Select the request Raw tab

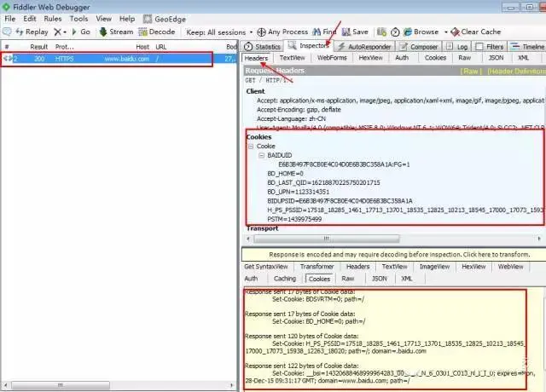pyautogui.click(x=464, y=58)
